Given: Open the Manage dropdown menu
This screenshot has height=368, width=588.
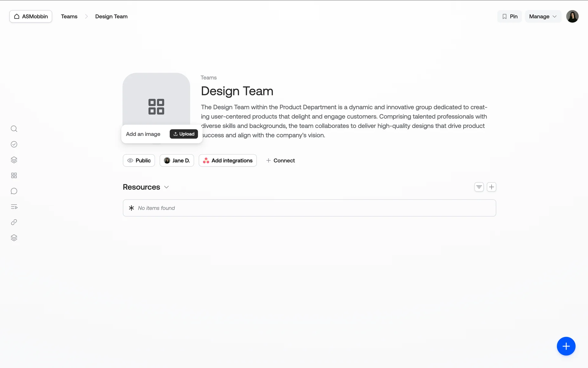Looking at the screenshot, I should click(x=543, y=17).
